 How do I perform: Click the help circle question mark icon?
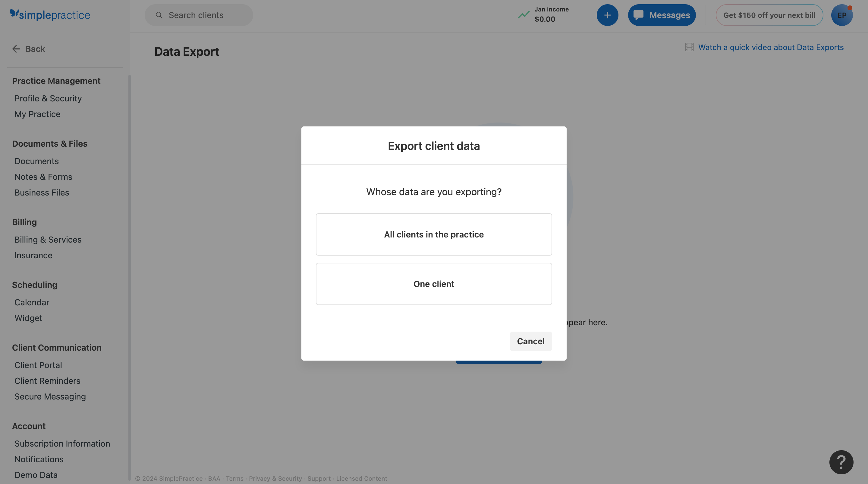(841, 462)
